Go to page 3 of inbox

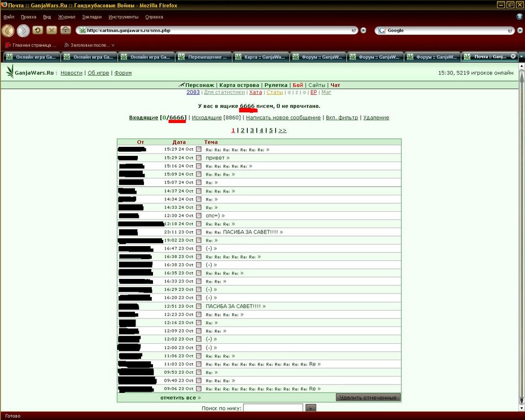point(252,130)
